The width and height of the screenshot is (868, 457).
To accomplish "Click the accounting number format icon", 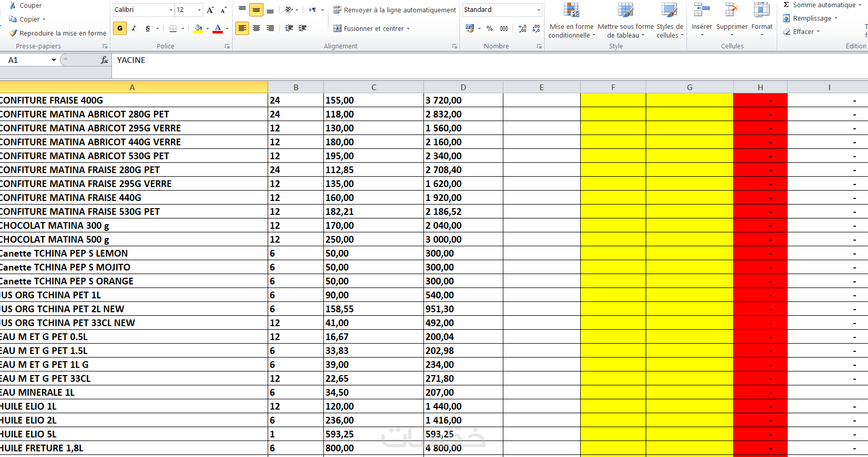I will [470, 28].
